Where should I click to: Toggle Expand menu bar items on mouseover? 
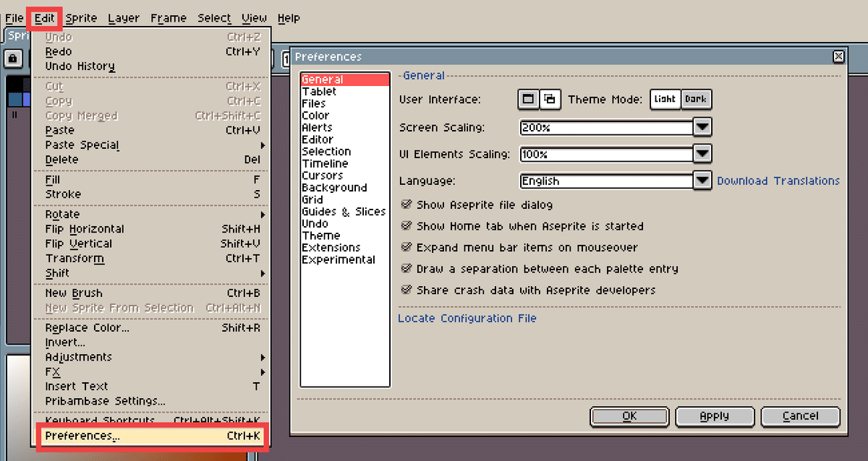[407, 246]
